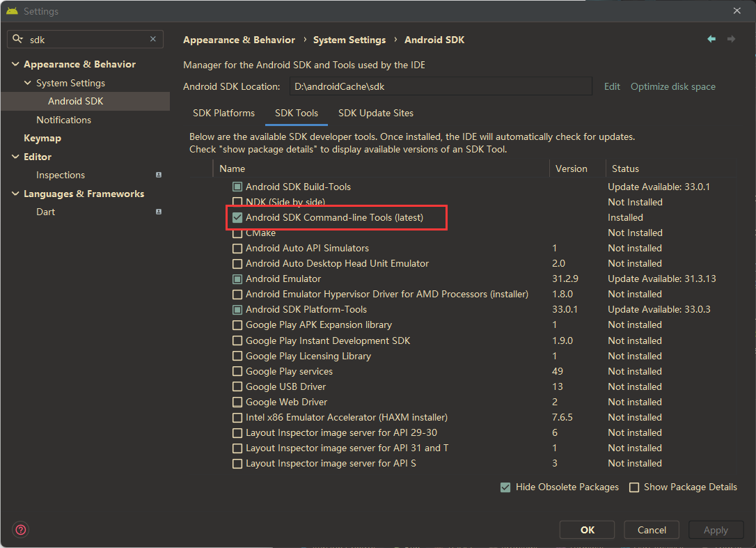Collapse the Appearance & Behavior section
The width and height of the screenshot is (756, 548).
coord(15,64)
